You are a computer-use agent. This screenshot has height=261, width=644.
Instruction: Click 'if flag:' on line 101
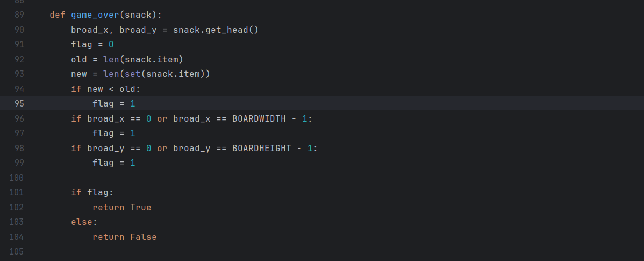pos(92,193)
